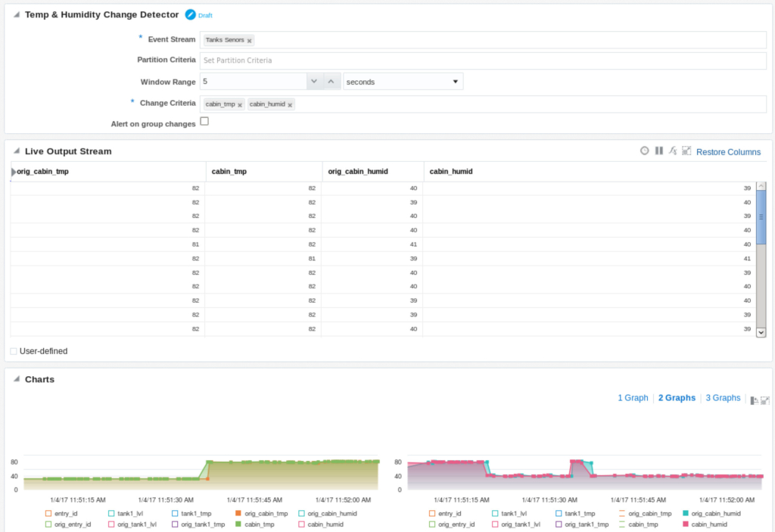Viewport: 775px width, 532px height.
Task: Toggle tank1_tmp legend in left chart
Action: (191, 513)
